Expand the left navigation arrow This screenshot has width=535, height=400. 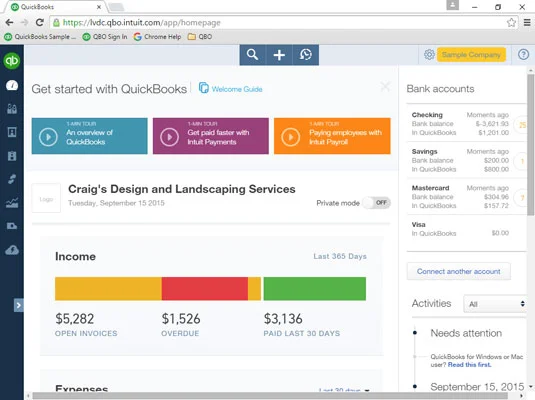pos(18,305)
